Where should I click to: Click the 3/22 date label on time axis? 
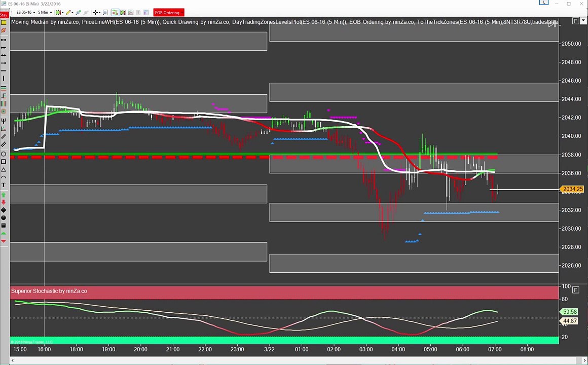click(x=269, y=349)
